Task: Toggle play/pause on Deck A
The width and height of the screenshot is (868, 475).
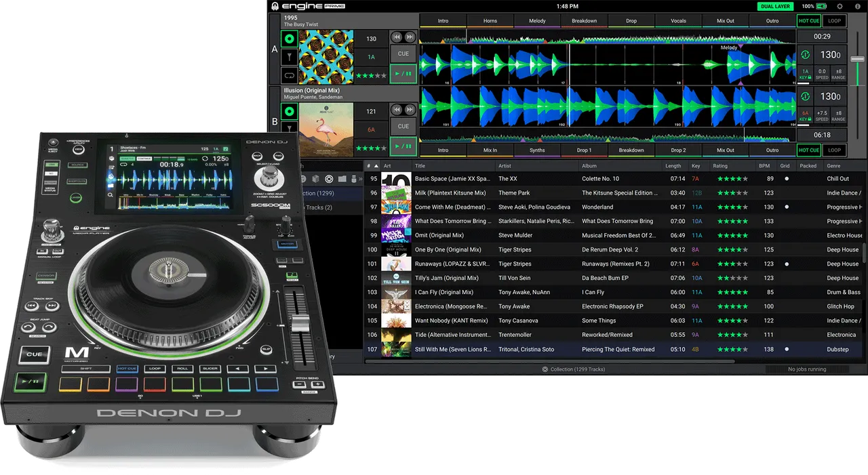Action: tap(403, 73)
